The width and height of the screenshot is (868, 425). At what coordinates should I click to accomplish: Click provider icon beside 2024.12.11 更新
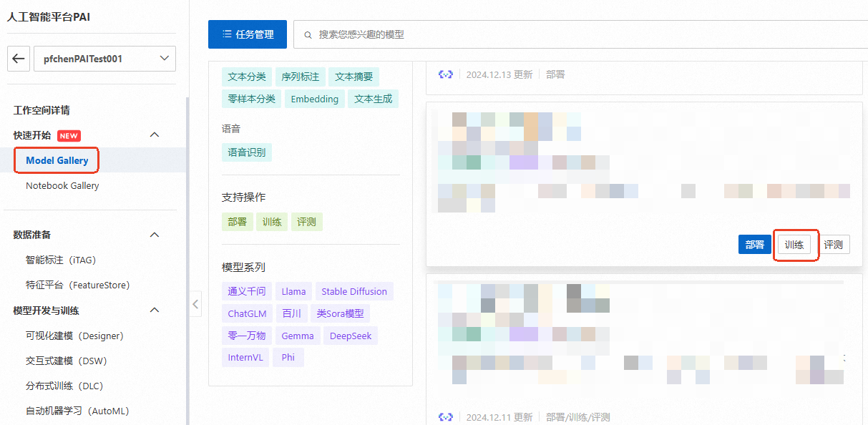[x=446, y=417]
